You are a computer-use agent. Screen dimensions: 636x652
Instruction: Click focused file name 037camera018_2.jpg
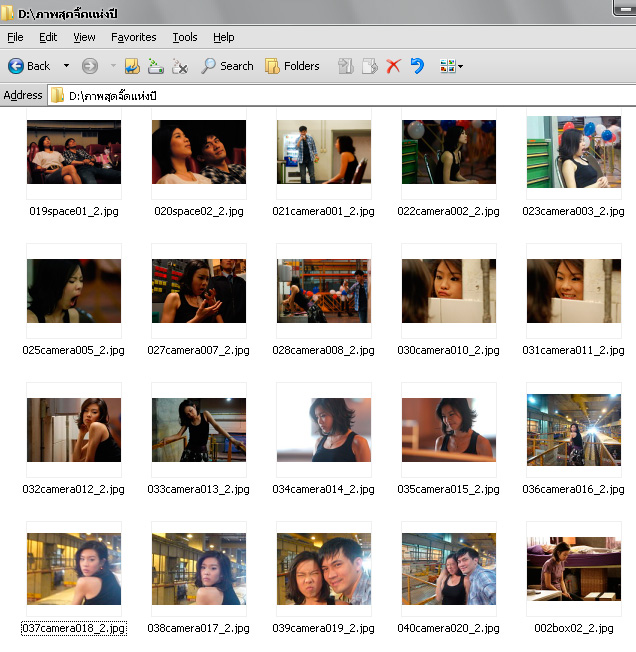click(x=74, y=628)
